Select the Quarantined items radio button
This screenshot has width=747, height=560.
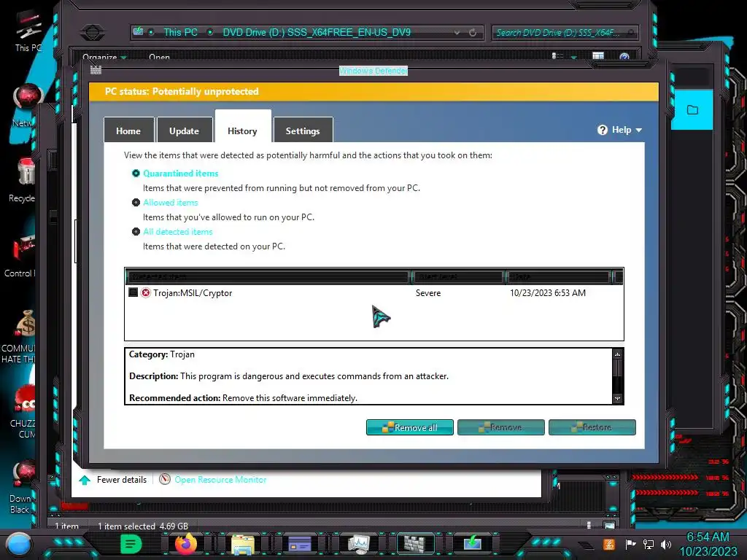click(136, 174)
